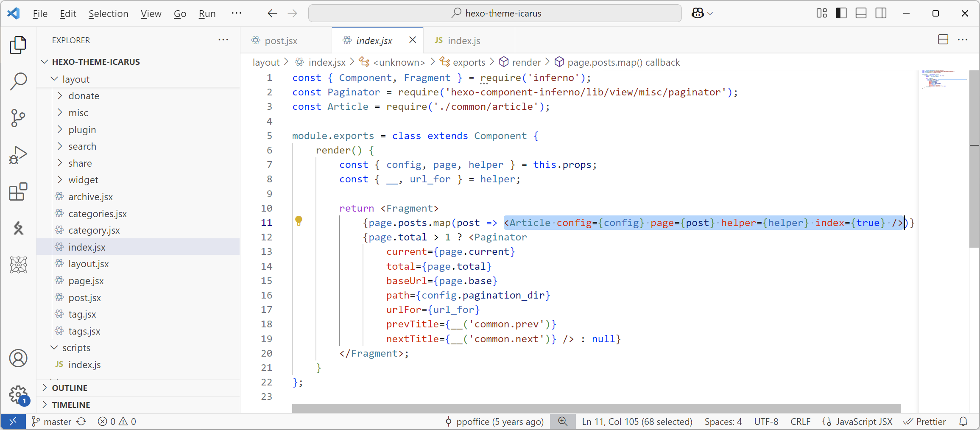Image resolution: width=980 pixels, height=430 pixels.
Task: Open layout.jsx in the explorer
Action: coord(88,264)
